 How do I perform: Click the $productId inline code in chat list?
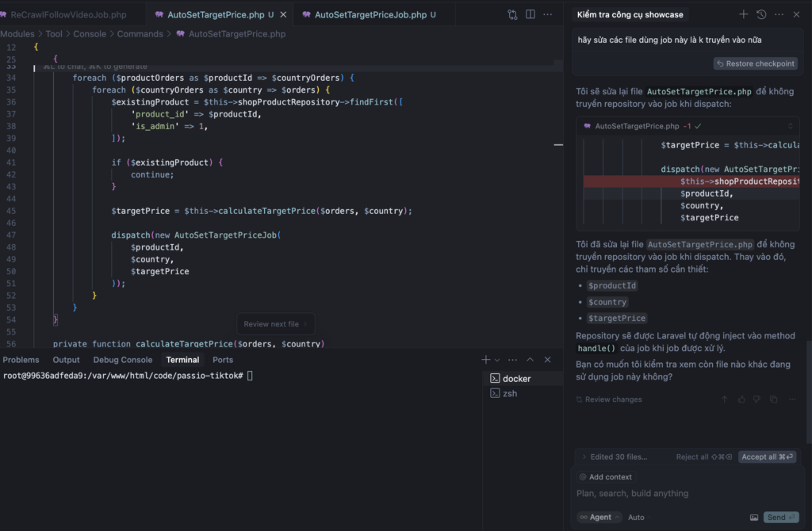[611, 285]
